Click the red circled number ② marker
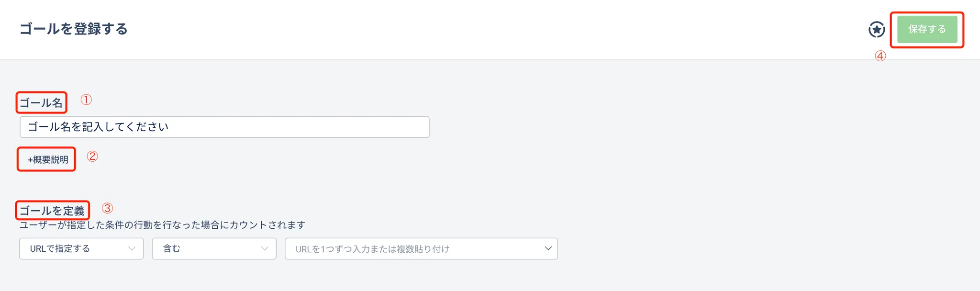The image size is (980, 291). pos(92,156)
